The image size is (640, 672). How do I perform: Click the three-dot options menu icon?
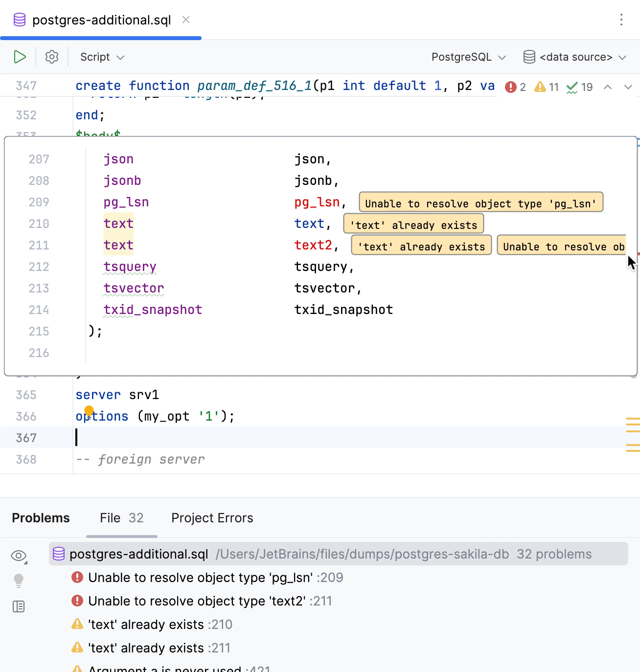[x=621, y=20]
